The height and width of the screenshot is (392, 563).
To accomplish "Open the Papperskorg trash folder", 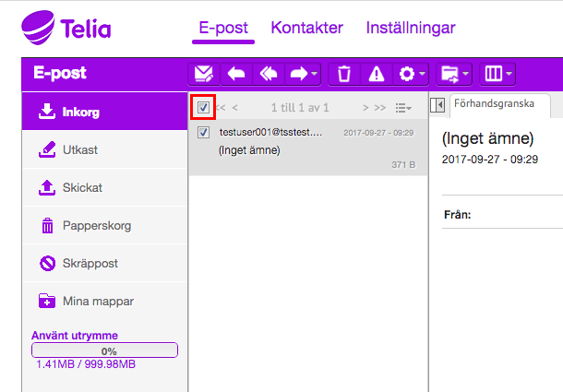I will pos(104,225).
